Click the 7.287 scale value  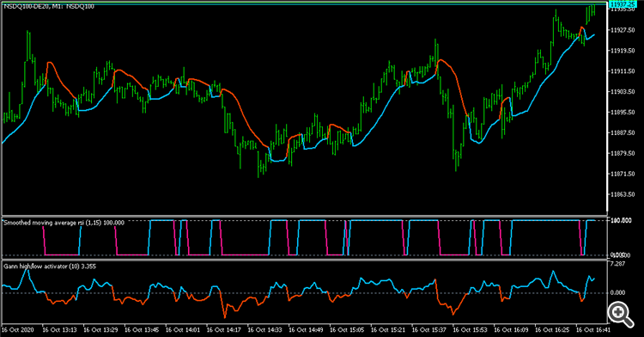618,263
